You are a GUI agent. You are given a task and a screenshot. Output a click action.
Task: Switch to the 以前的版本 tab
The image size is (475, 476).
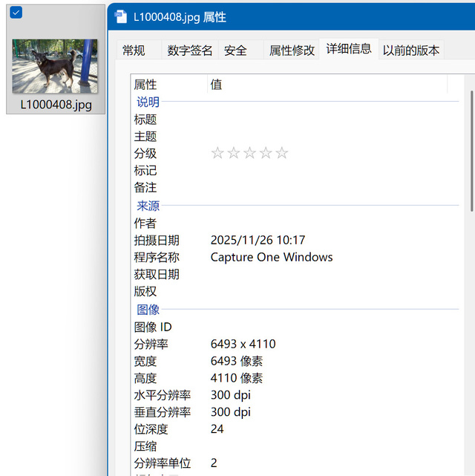410,50
